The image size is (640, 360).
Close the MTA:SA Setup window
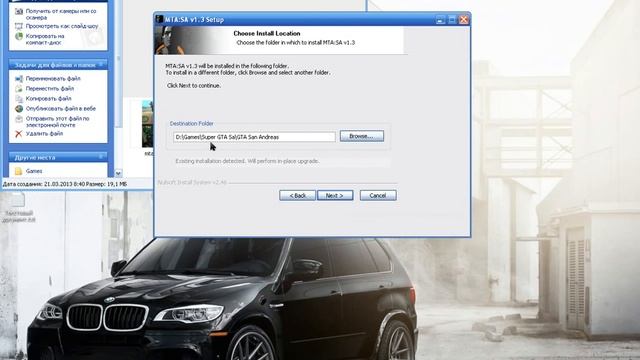pos(464,20)
